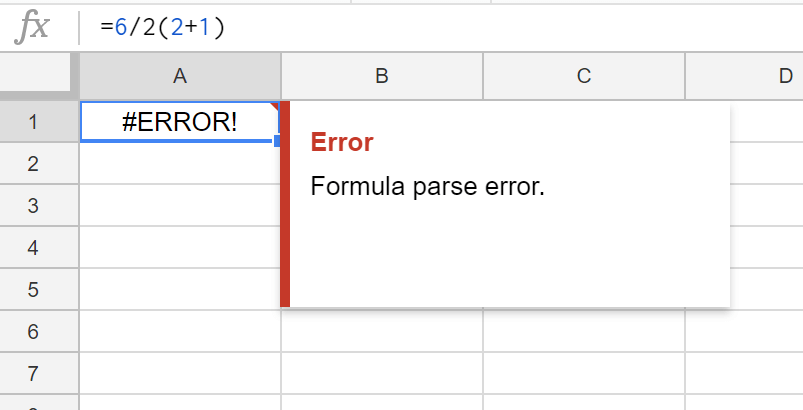Click the "Formula parse error." message

click(428, 187)
